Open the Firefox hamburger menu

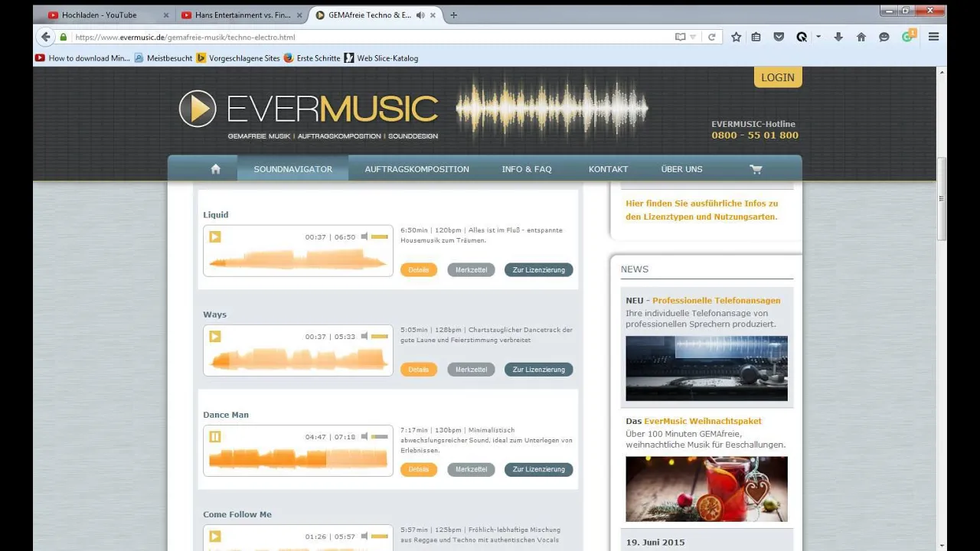pos(933,37)
